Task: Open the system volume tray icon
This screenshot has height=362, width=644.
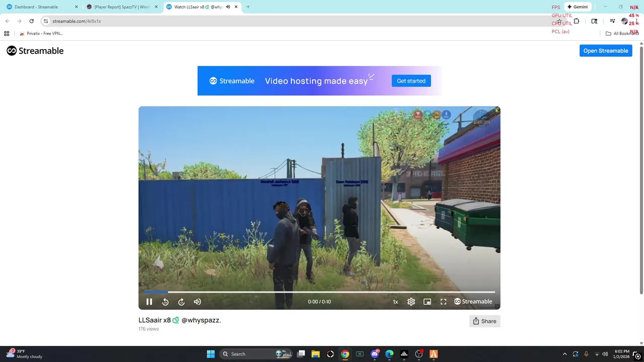Action: (605, 354)
